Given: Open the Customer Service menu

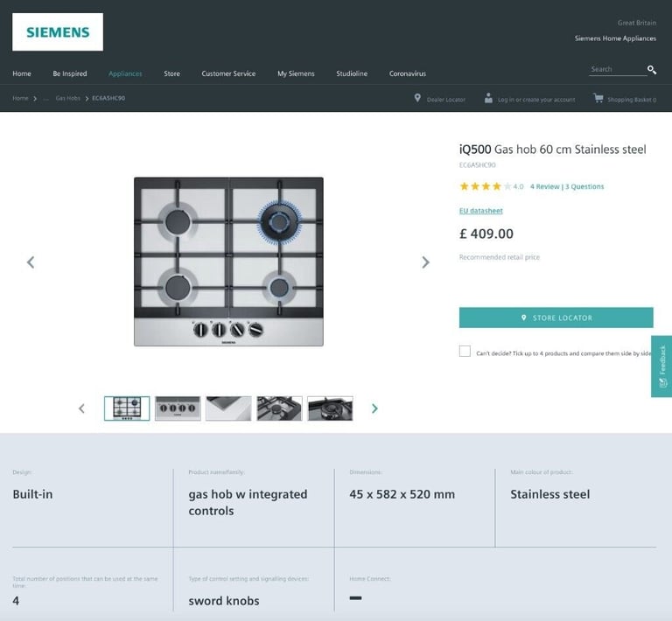Looking at the screenshot, I should click(228, 73).
